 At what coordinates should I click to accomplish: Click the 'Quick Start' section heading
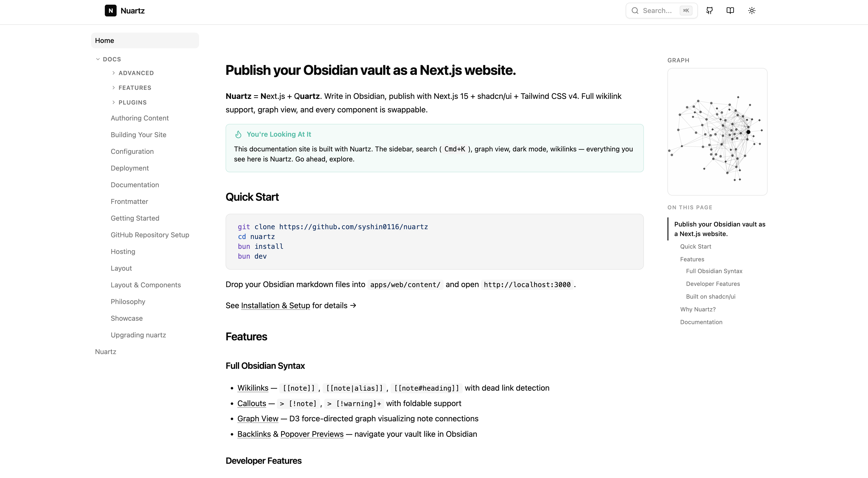tap(252, 197)
